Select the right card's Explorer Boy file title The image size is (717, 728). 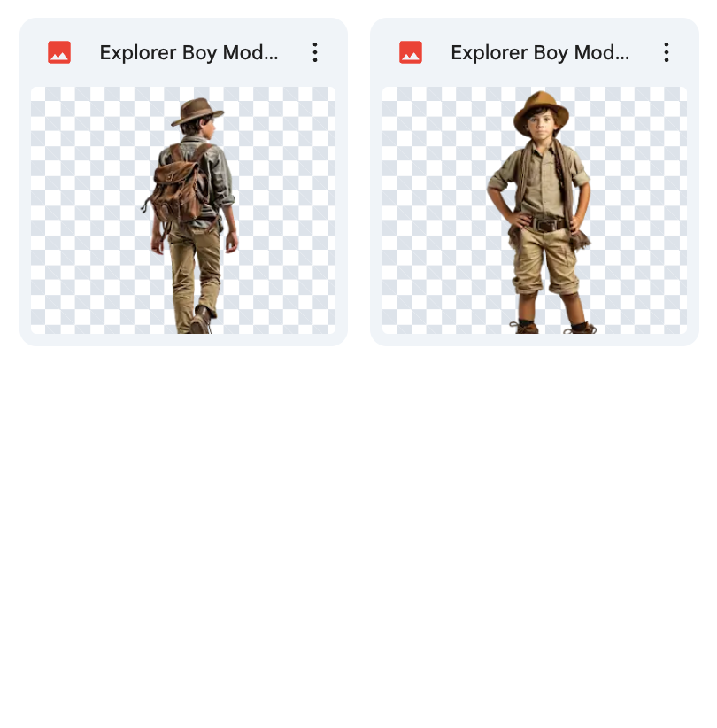click(540, 52)
